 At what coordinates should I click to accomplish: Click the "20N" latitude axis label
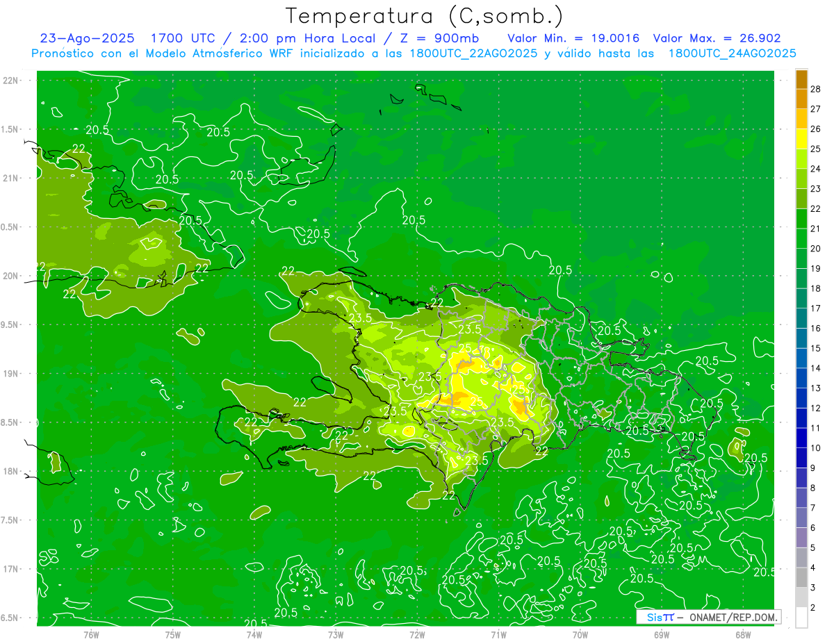(x=10, y=276)
